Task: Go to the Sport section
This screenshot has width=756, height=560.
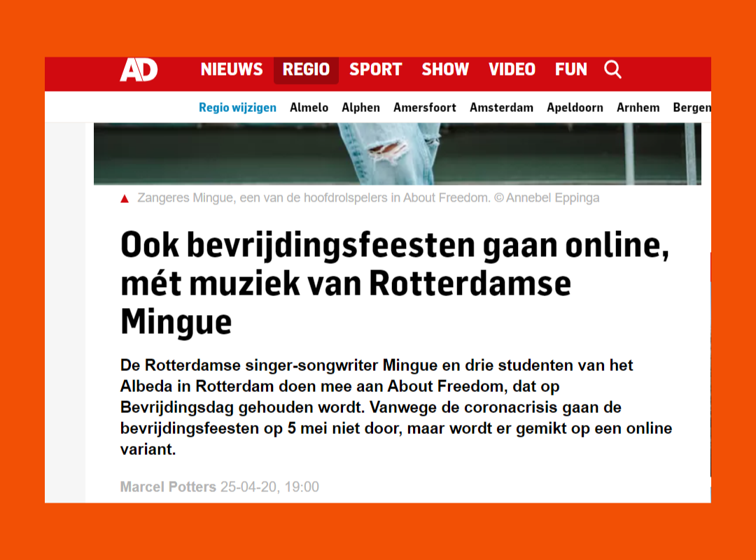Action: pyautogui.click(x=375, y=70)
